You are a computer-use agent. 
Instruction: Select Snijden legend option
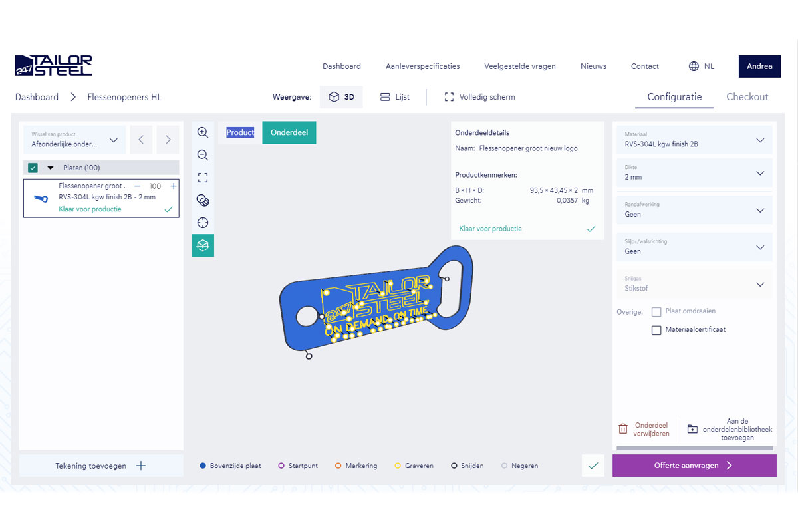tap(467, 465)
